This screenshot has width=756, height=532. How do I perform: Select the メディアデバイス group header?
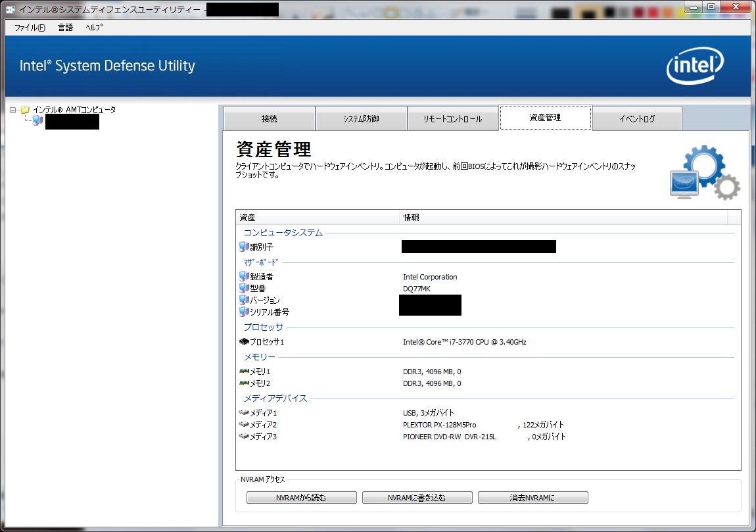tap(275, 398)
